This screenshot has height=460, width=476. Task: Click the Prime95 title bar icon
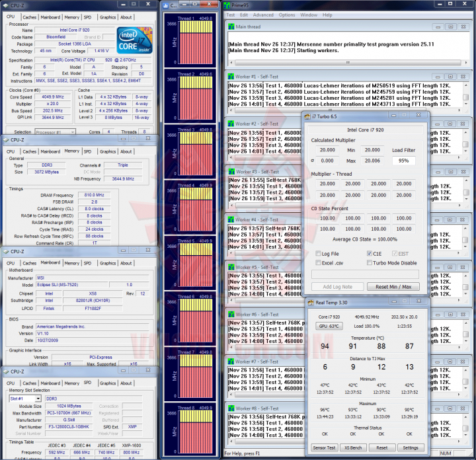pos(227,5)
